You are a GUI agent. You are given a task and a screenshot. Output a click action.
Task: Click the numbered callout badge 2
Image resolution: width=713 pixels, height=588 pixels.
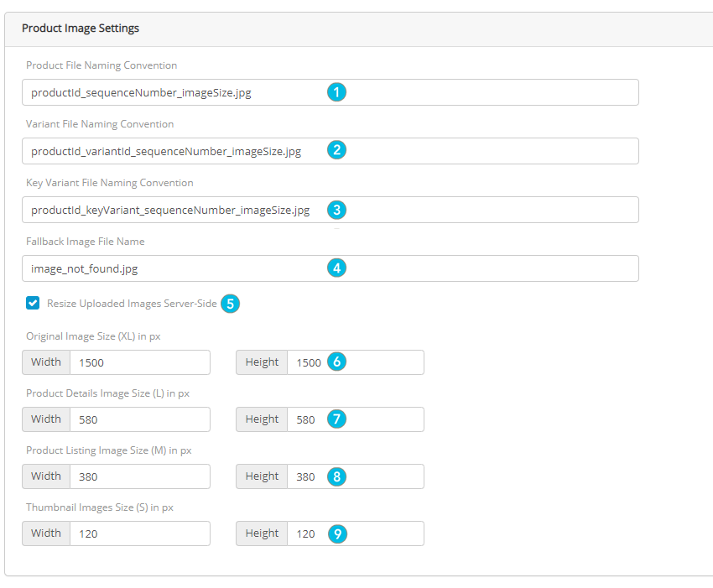[x=336, y=151]
